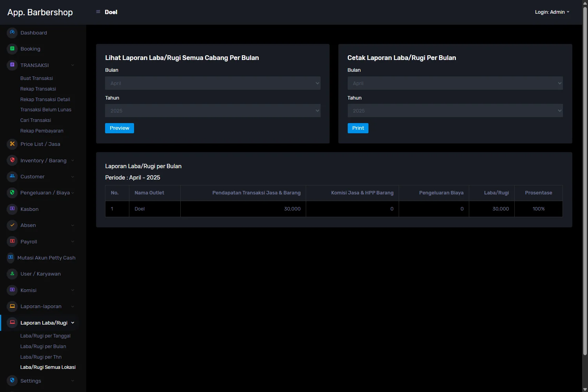Screen dimensions: 588x392
Task: Expand the Laporan-laporan submenu chevron
Action: click(73, 307)
